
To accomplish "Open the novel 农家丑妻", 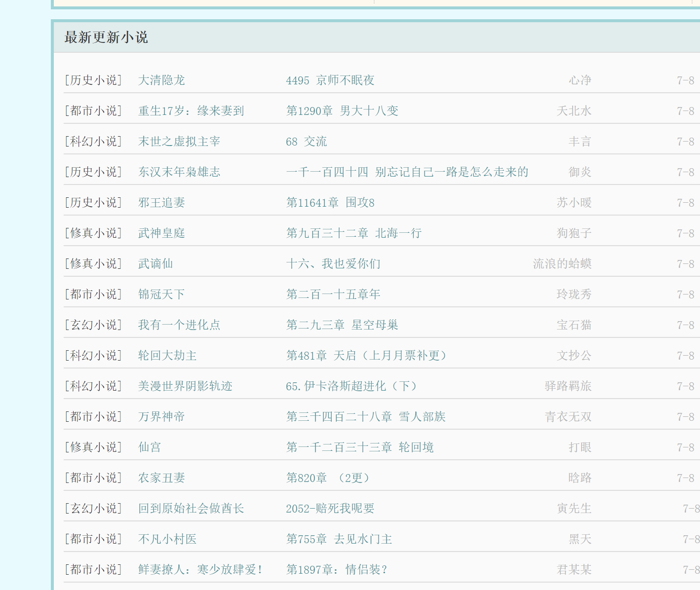I will click(161, 478).
